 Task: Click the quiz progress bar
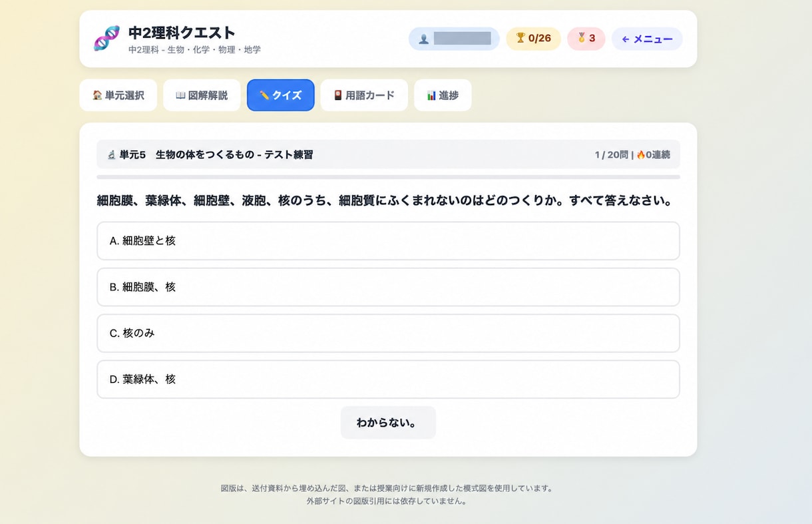pyautogui.click(x=388, y=177)
